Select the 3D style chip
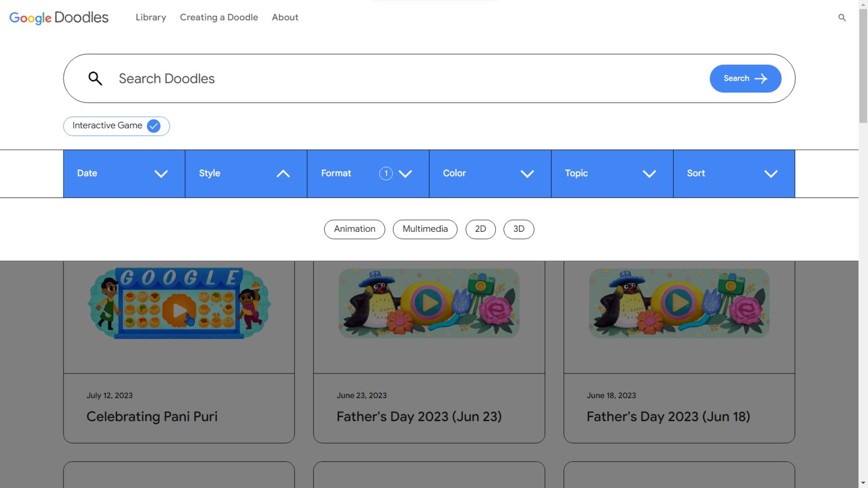 pyautogui.click(x=518, y=229)
